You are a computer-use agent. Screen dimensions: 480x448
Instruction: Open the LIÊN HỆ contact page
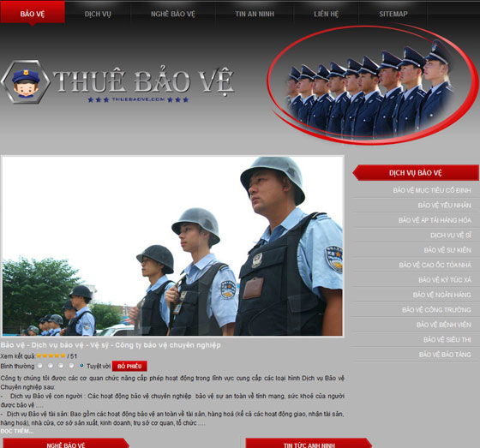point(327,14)
